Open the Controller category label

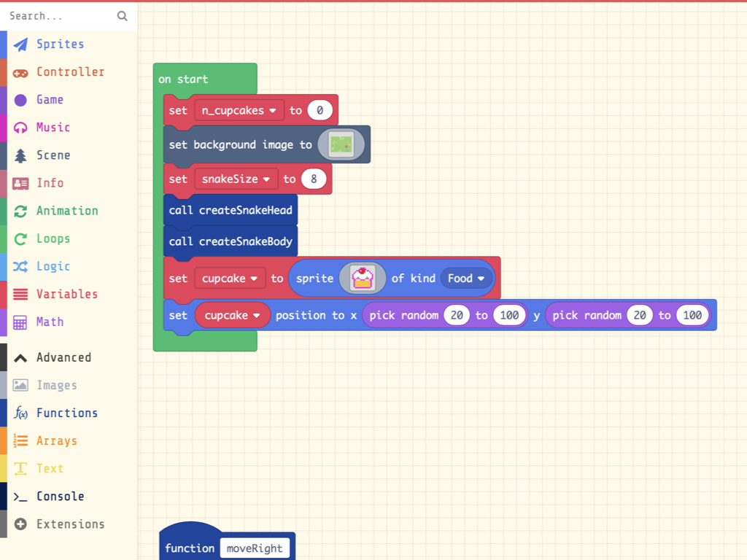(x=71, y=72)
